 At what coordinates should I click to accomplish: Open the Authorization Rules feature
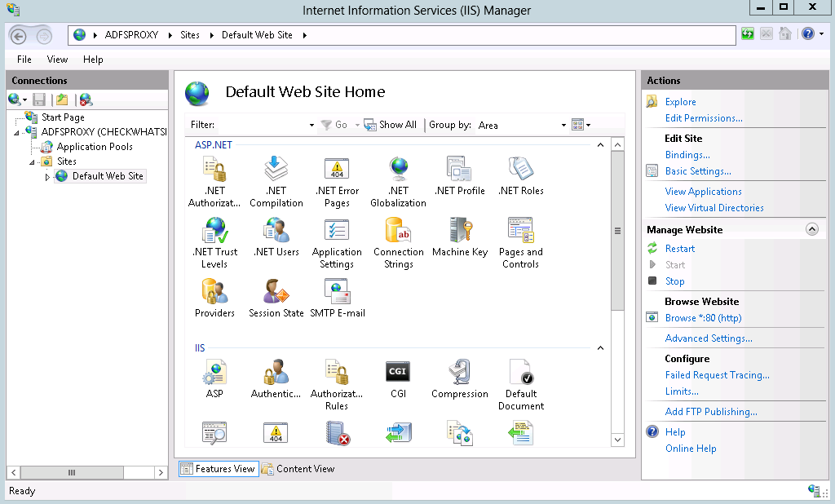point(337,384)
